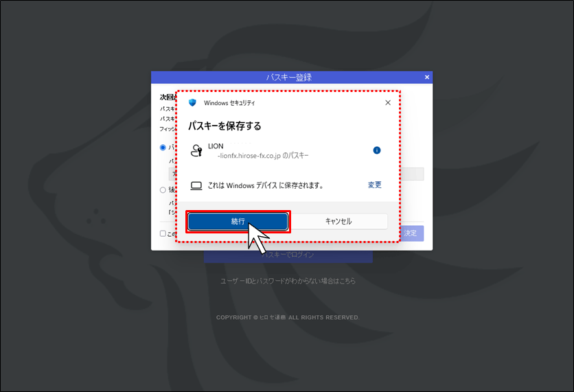
Task: Click the passkey person-with-key icon
Action: (x=196, y=150)
